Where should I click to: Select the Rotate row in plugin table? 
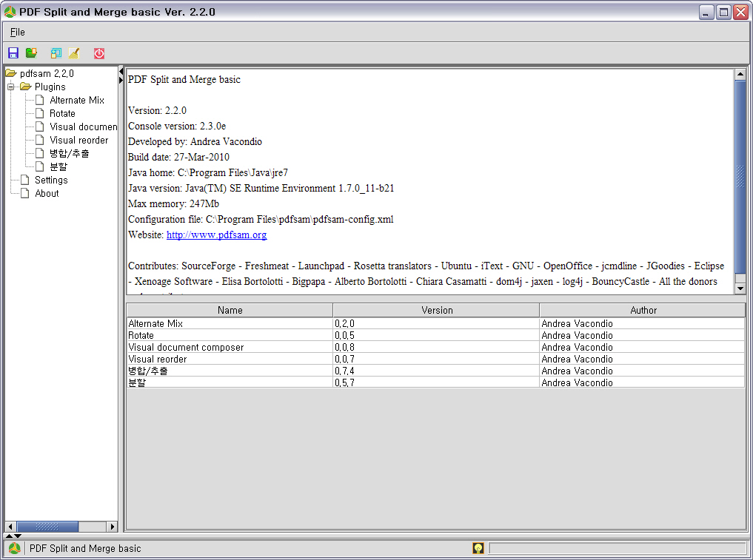point(230,335)
